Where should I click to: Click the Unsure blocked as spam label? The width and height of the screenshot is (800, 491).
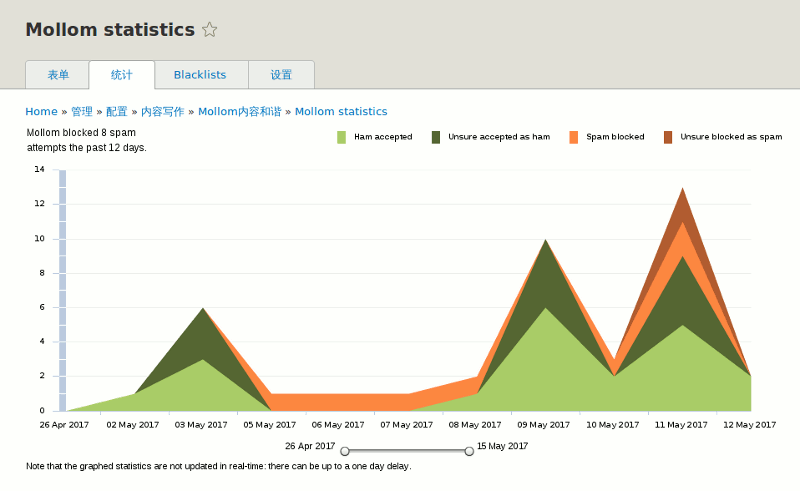coord(731,137)
